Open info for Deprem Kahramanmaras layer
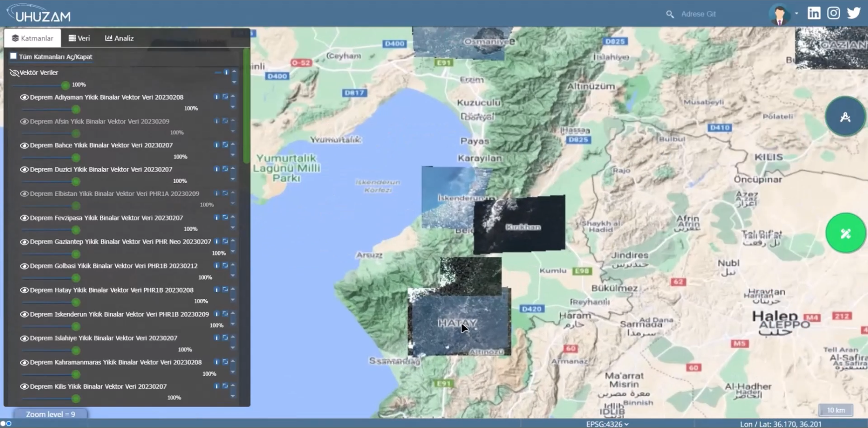Viewport: 868px width, 428px height. (216, 361)
